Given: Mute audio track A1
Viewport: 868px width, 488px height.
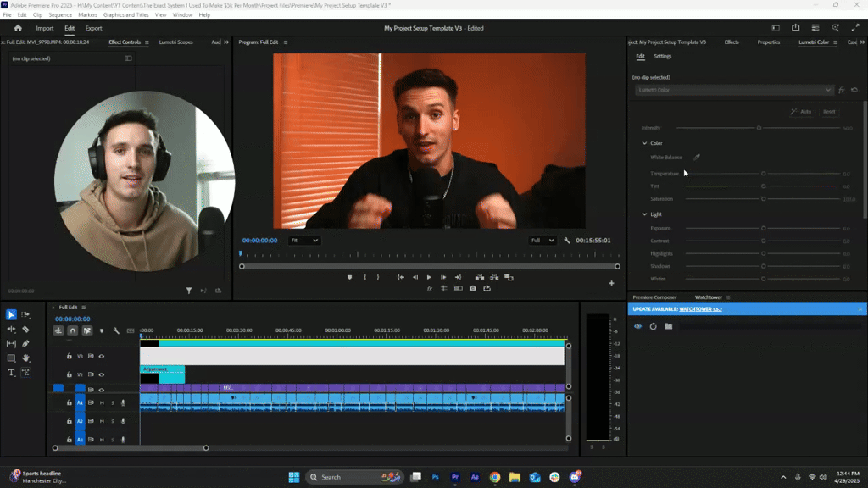Looking at the screenshot, I should pyautogui.click(x=101, y=403).
